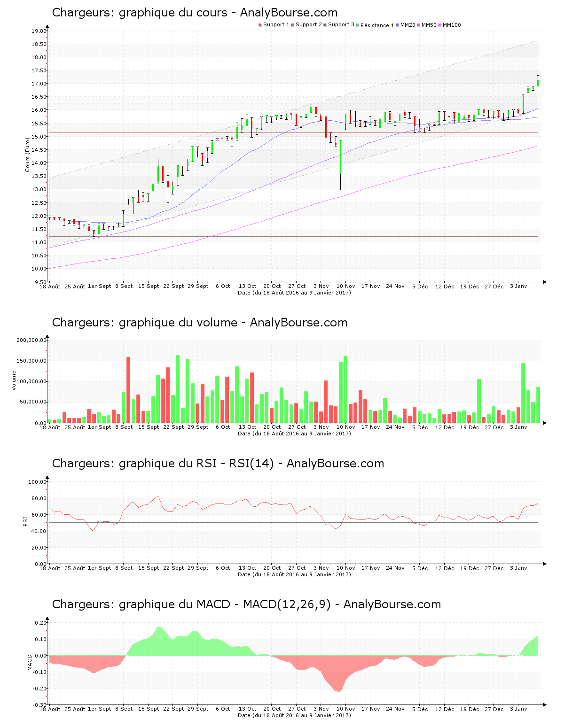Click the 50,000.00 volume axis value
This screenshot has height=728, width=564.
pyautogui.click(x=33, y=402)
